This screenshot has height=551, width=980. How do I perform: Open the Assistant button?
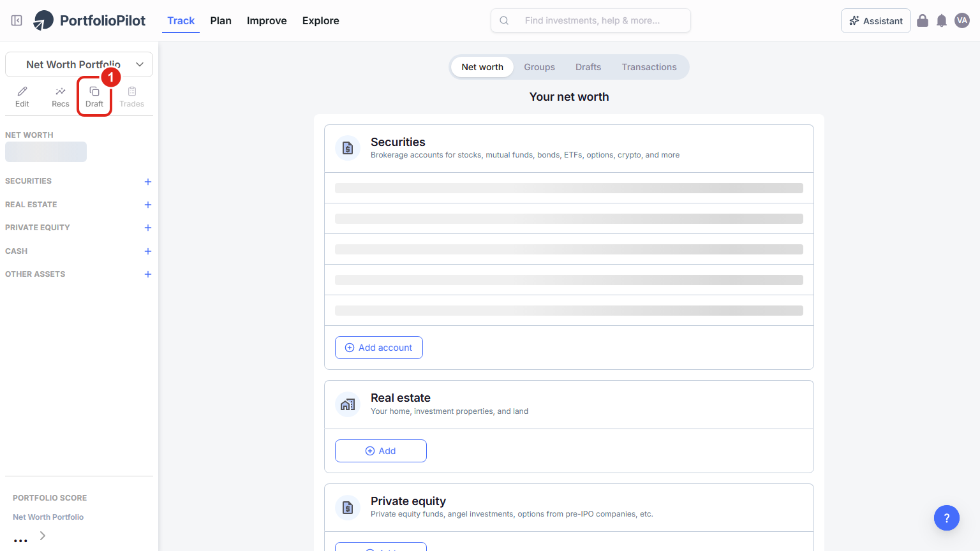tap(876, 20)
